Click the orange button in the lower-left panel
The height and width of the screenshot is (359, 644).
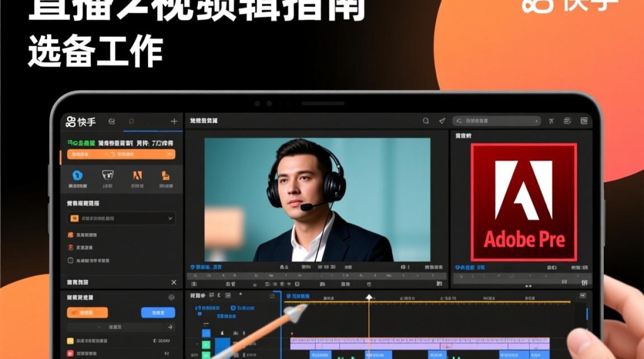87,313
